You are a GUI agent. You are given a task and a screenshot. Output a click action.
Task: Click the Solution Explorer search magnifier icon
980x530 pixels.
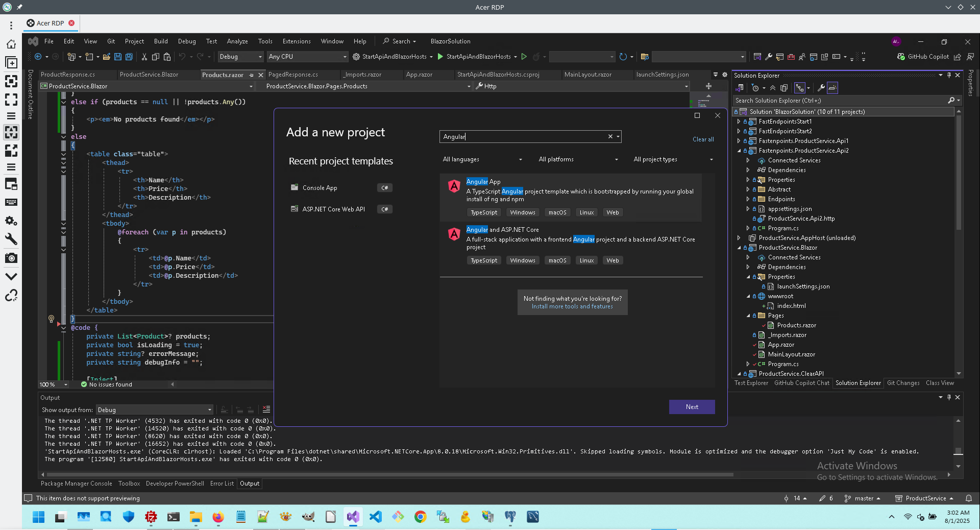(x=951, y=101)
